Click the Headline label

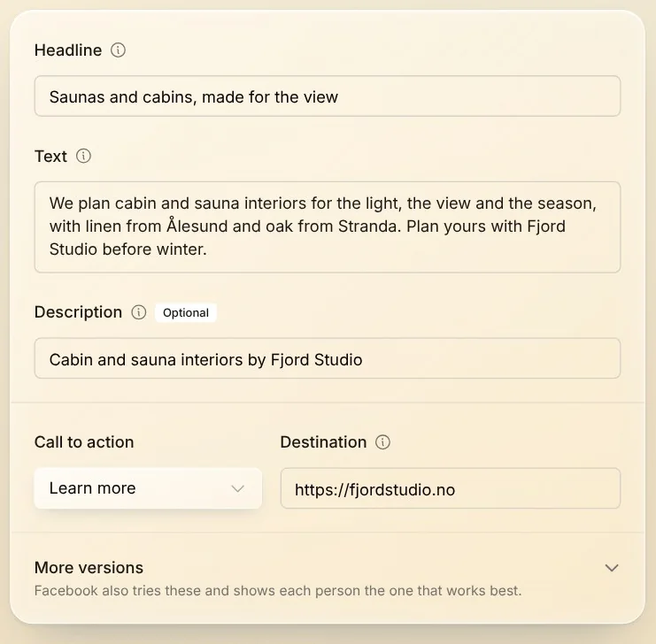tap(68, 50)
